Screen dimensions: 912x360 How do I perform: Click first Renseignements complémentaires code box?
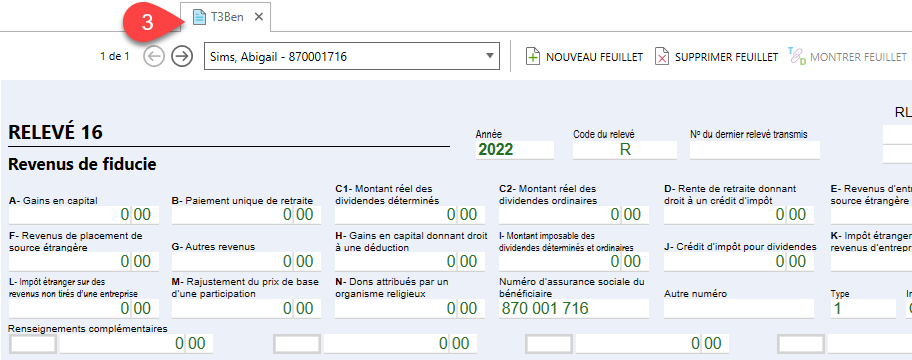33,344
